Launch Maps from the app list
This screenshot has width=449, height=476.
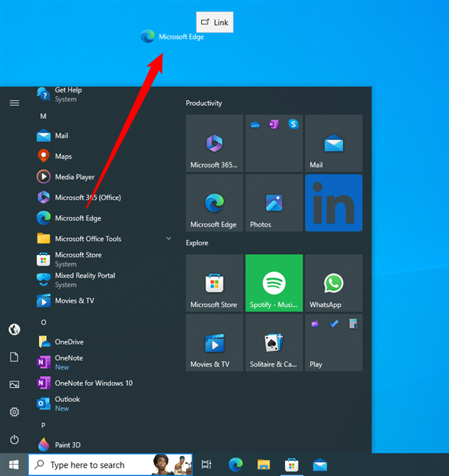click(x=104, y=156)
